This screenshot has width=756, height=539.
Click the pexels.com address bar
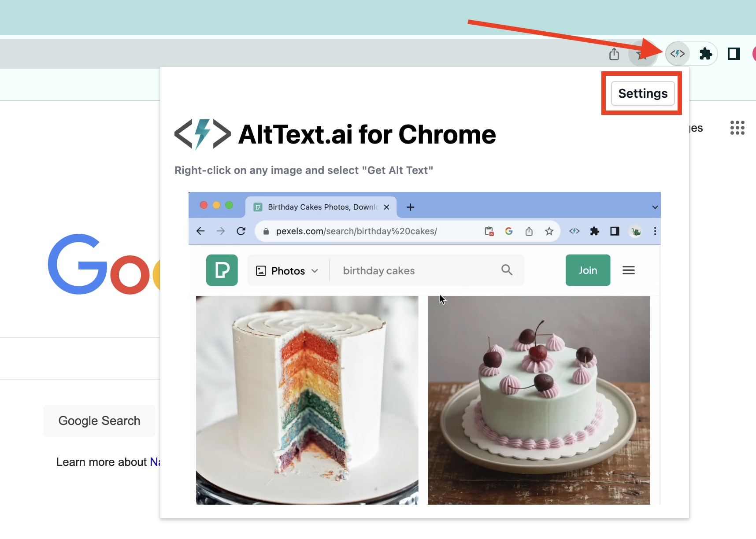[408, 231]
